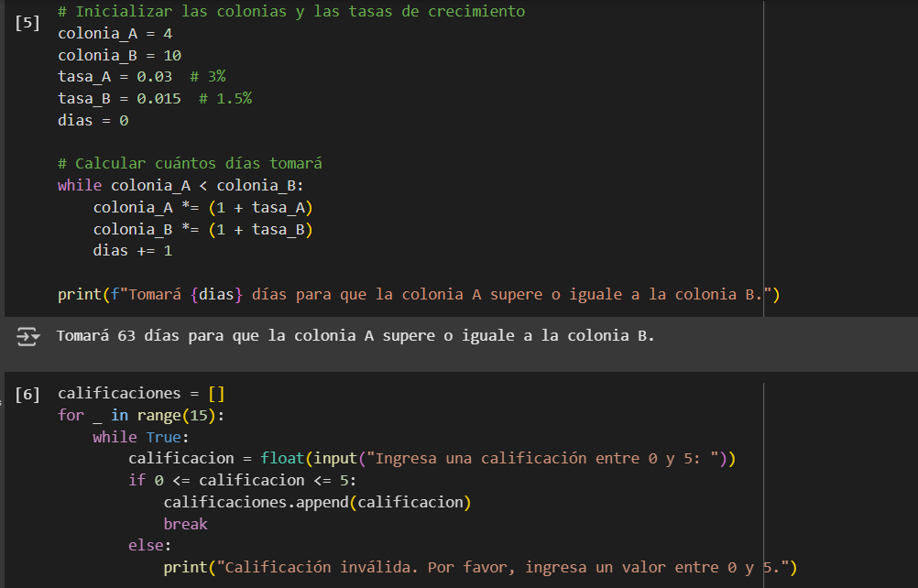918x588 pixels.
Task: Click the output toggle icon for cell 5
Action: [x=27, y=336]
